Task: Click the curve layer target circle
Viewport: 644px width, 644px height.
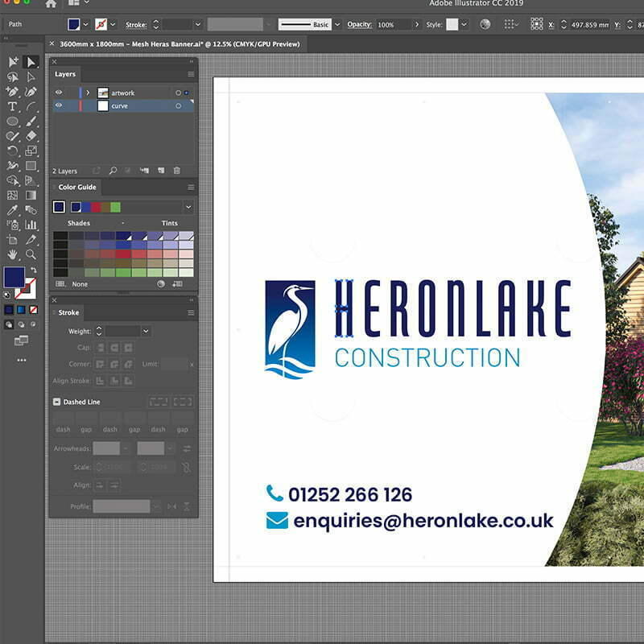Action: click(x=178, y=105)
